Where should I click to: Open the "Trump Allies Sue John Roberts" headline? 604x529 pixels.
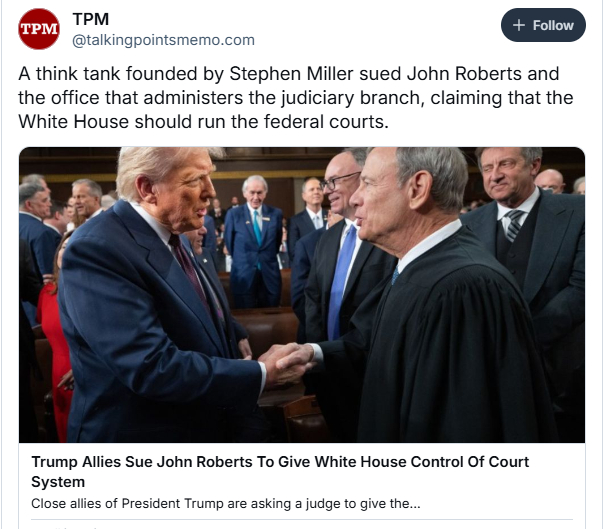(x=280, y=462)
